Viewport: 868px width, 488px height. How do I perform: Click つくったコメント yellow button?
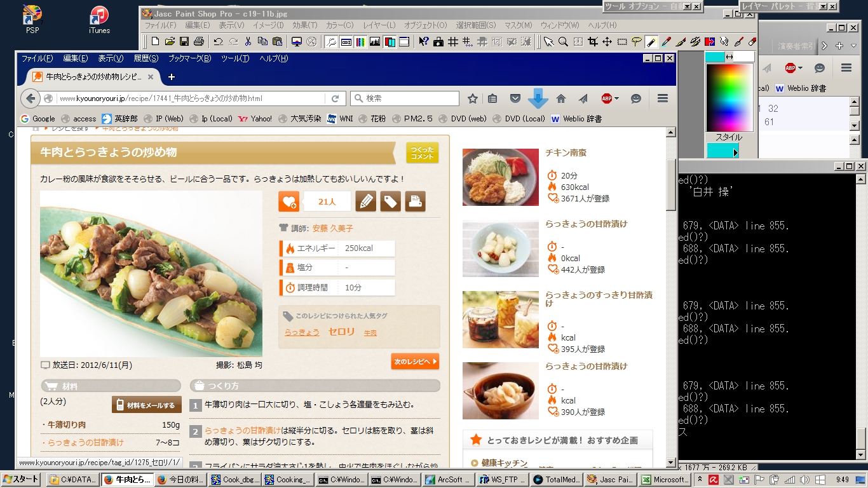pyautogui.click(x=422, y=153)
